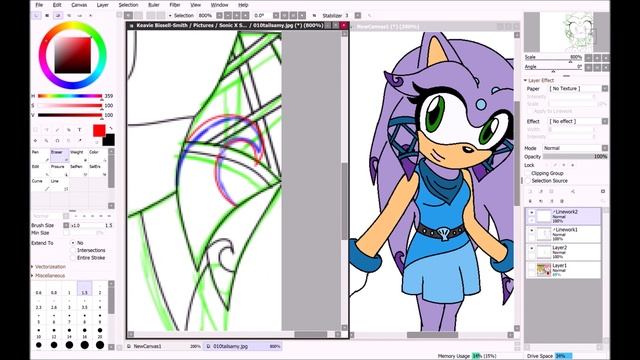Open the Window menu

pos(219,5)
